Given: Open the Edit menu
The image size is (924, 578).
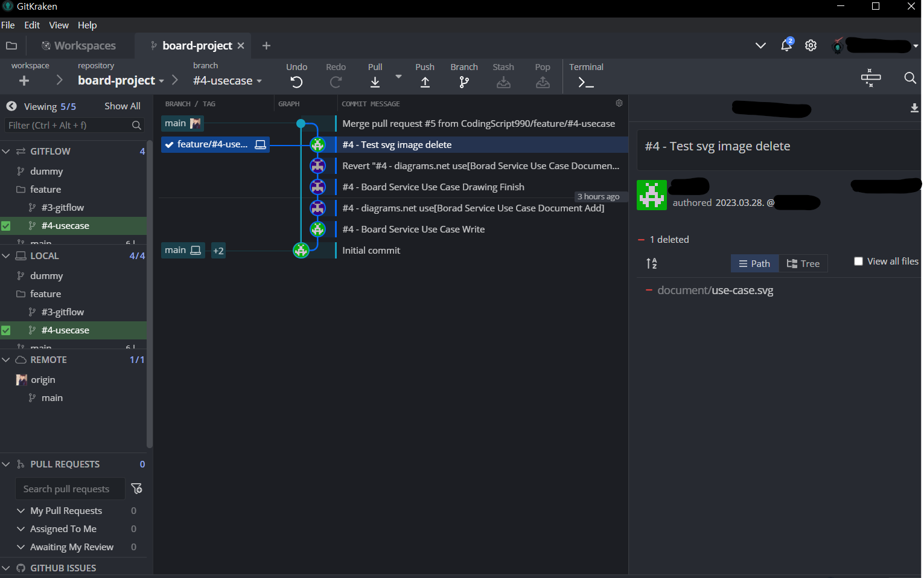Looking at the screenshot, I should 32,25.
